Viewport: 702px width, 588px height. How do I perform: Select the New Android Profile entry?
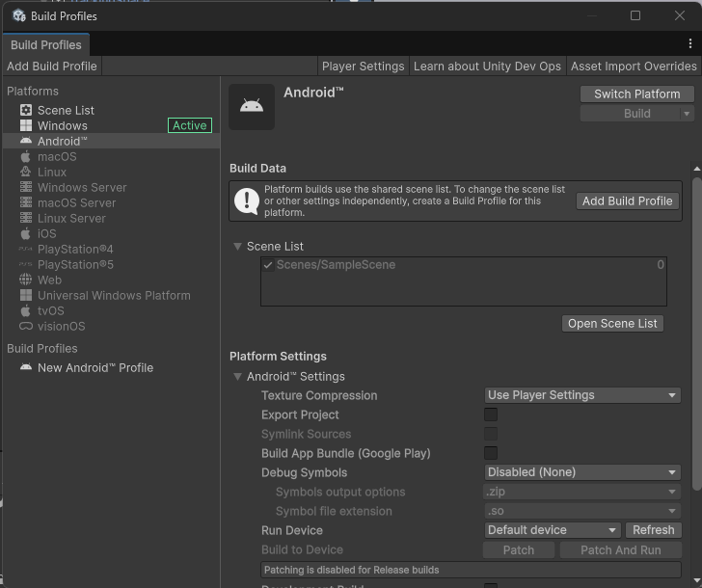point(111,367)
